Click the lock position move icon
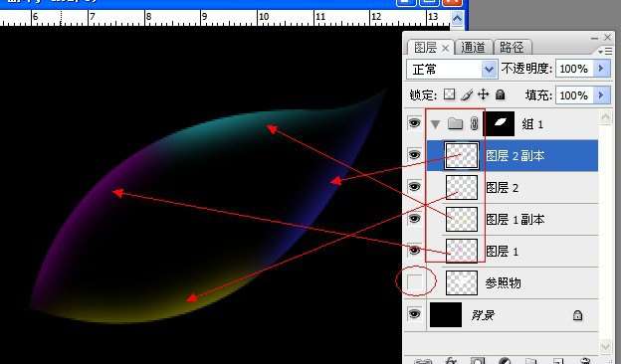Image resolution: width=621 pixels, height=364 pixels. [484, 94]
